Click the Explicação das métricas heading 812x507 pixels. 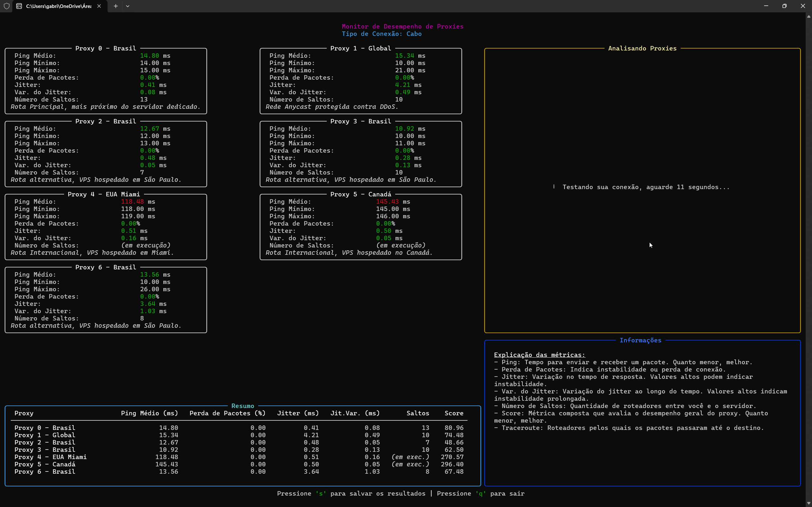[x=540, y=355]
